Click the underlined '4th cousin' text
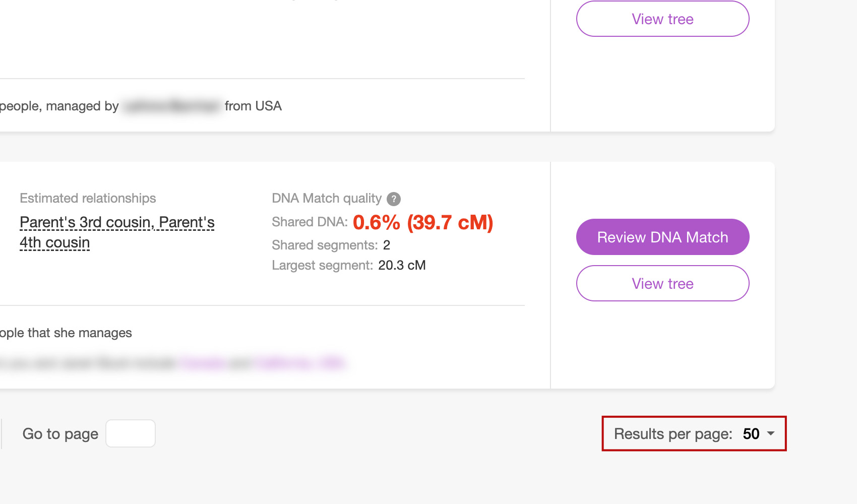 coord(54,242)
